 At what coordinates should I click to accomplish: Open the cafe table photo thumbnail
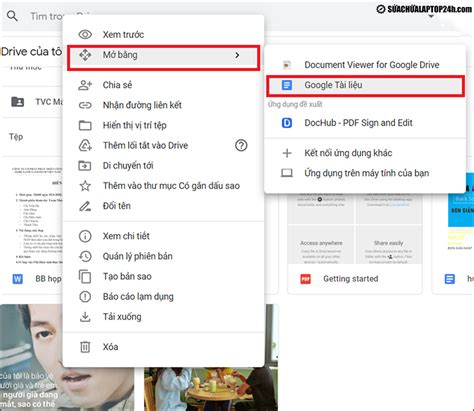click(211, 389)
